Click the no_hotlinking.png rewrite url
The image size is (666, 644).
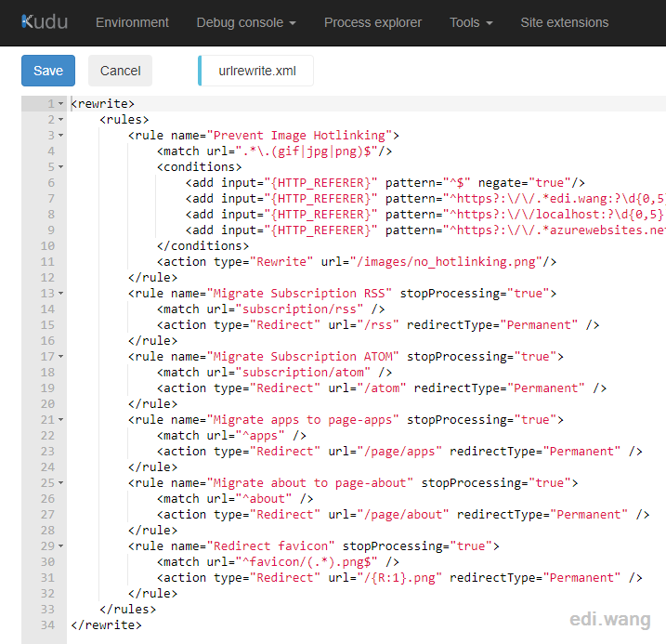coord(446,262)
